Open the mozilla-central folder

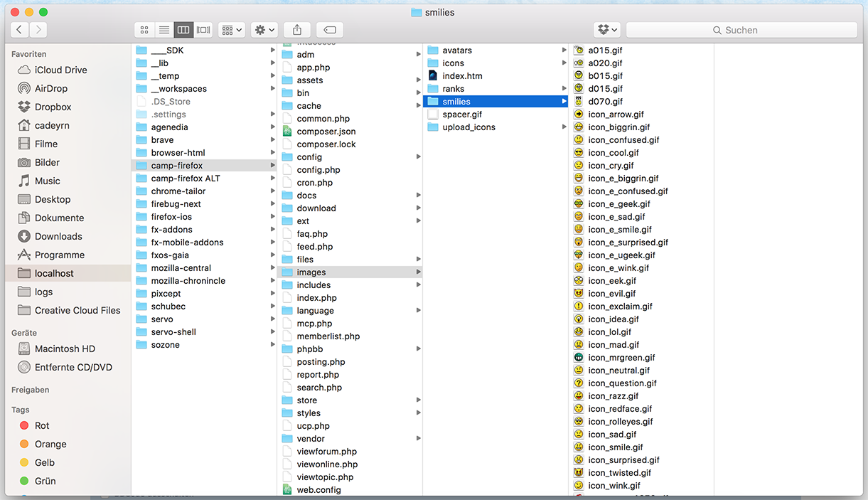pos(182,268)
